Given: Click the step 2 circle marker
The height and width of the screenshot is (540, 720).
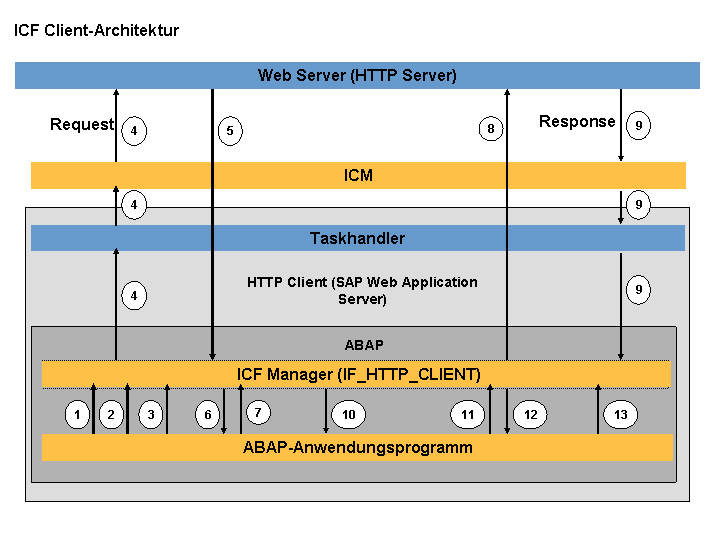Looking at the screenshot, I should point(111,415).
